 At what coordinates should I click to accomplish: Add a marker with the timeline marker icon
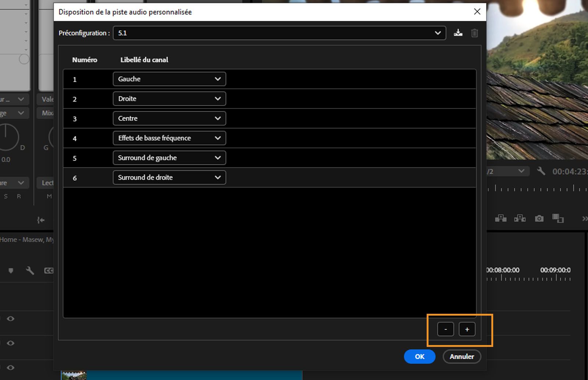[11, 271]
